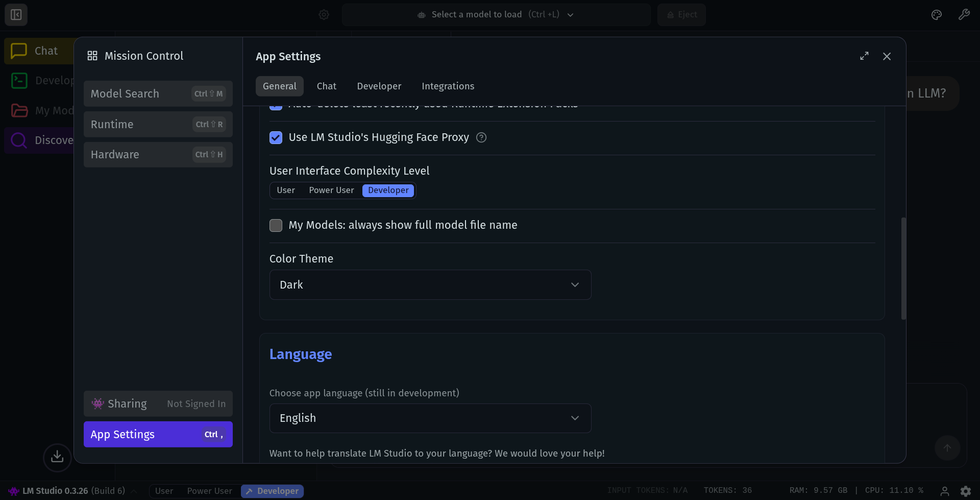
Task: Switch to the Developer settings tab
Action: (x=379, y=86)
